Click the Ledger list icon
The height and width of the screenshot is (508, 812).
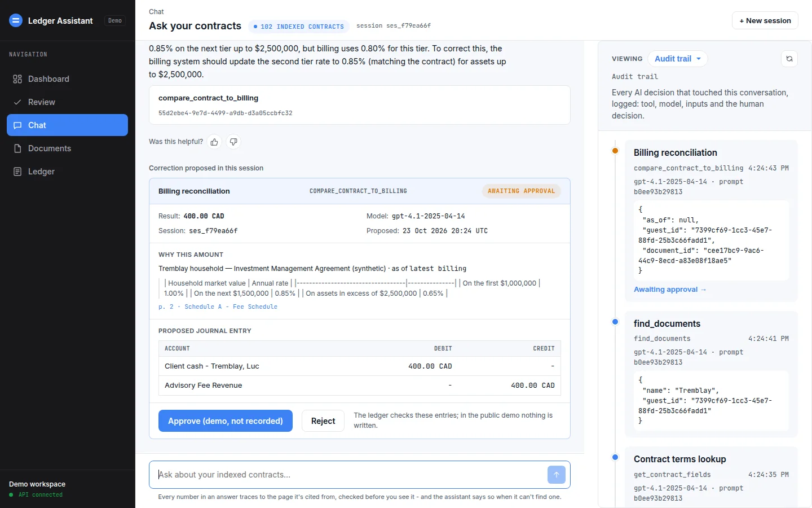17,172
